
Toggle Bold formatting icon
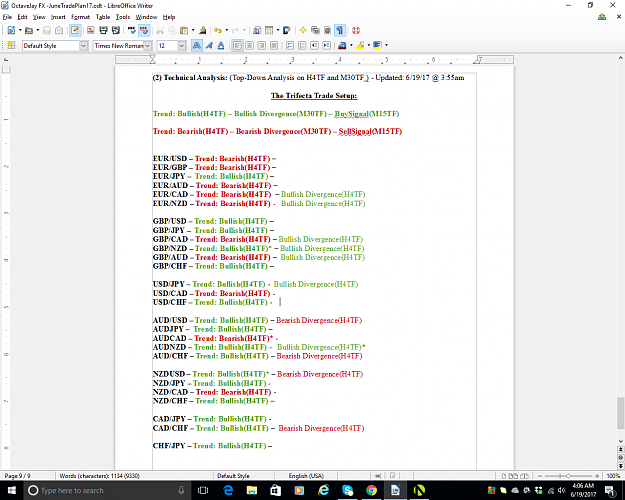click(x=197, y=45)
